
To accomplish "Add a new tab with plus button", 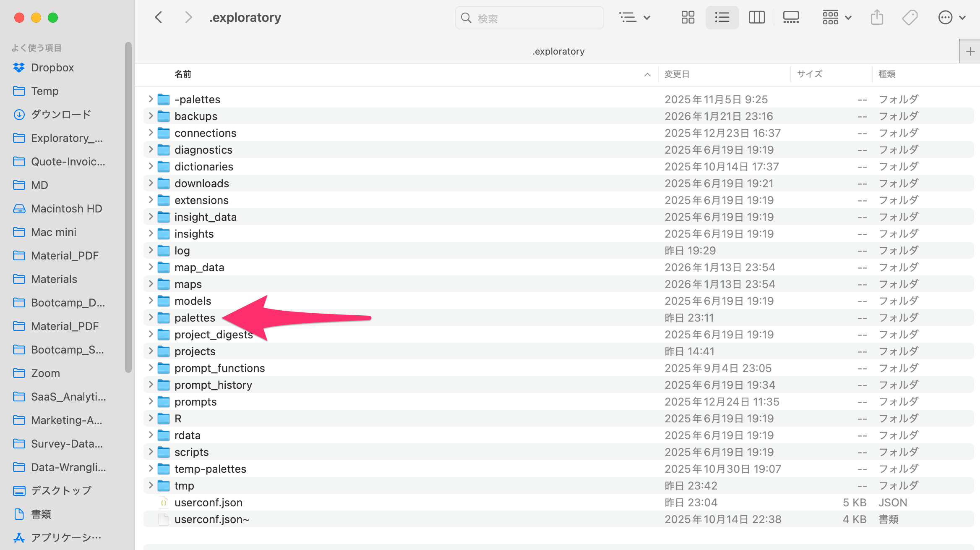I will pyautogui.click(x=970, y=52).
